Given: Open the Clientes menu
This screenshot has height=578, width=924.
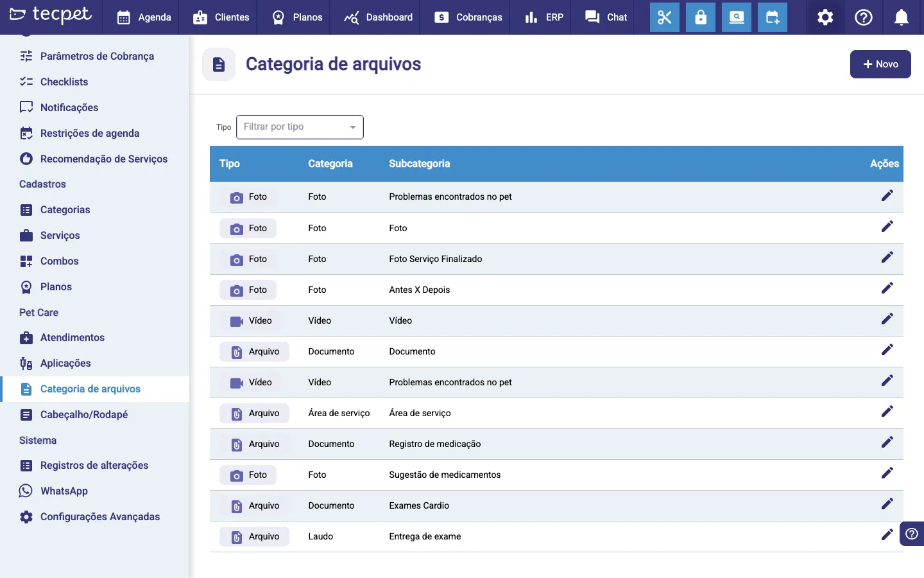Looking at the screenshot, I should [221, 17].
